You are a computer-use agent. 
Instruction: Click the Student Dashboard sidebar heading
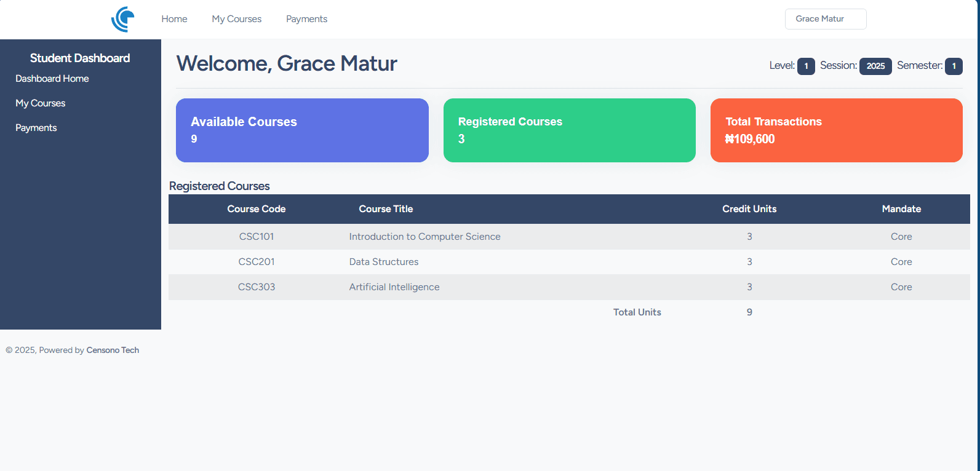80,58
